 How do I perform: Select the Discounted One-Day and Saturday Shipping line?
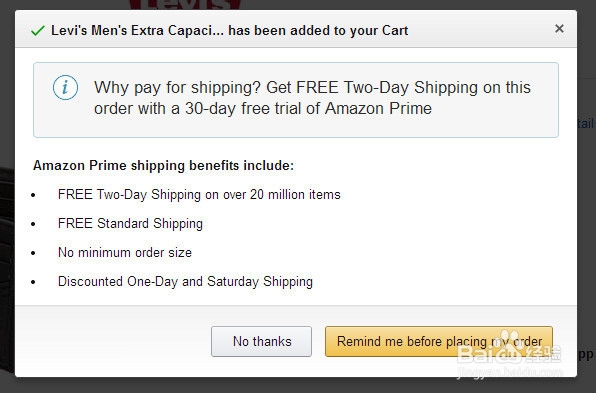point(185,282)
